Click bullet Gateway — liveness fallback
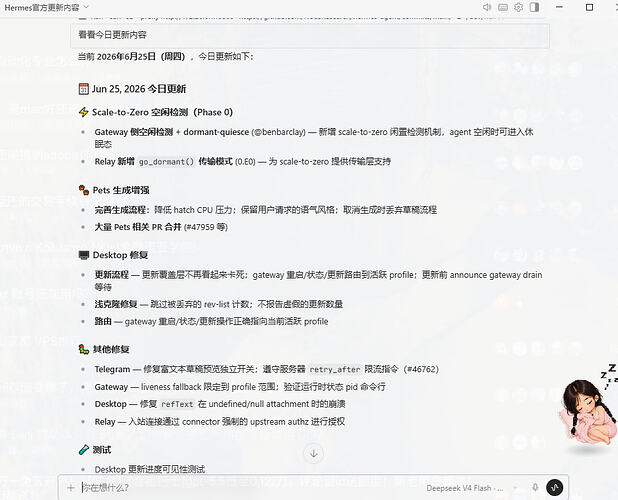618x500 pixels. pyautogui.click(x=240, y=387)
